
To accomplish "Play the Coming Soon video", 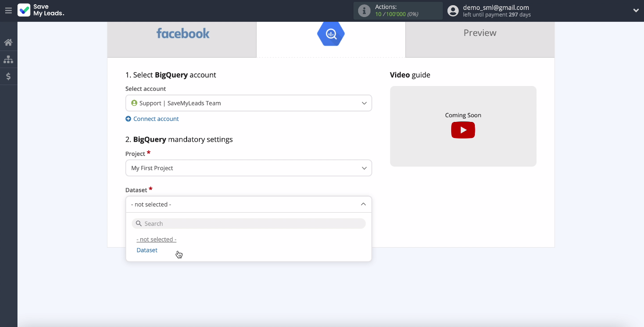I will coord(463,130).
